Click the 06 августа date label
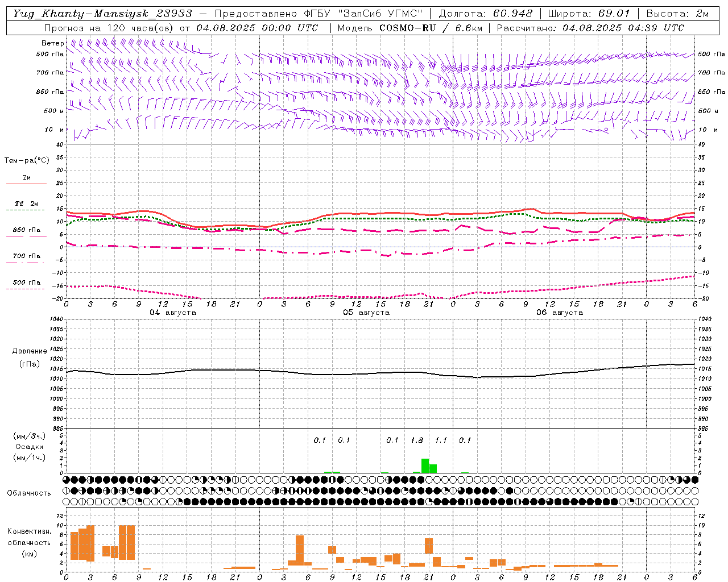728x582 pixels. point(560,313)
